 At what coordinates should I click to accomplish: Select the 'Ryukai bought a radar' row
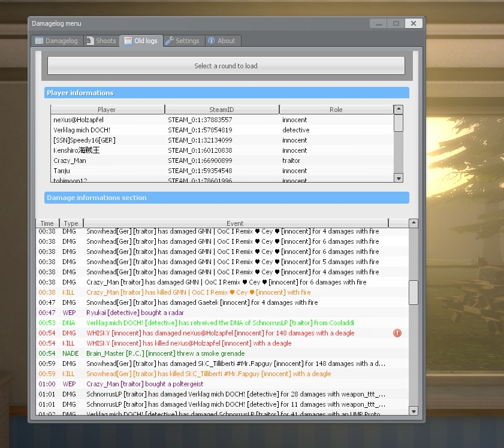[x=222, y=313]
